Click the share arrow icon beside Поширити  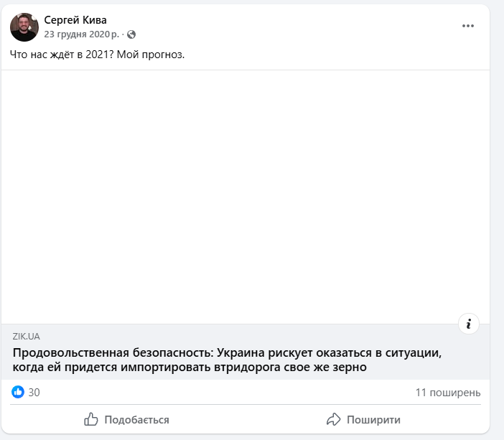333,419
